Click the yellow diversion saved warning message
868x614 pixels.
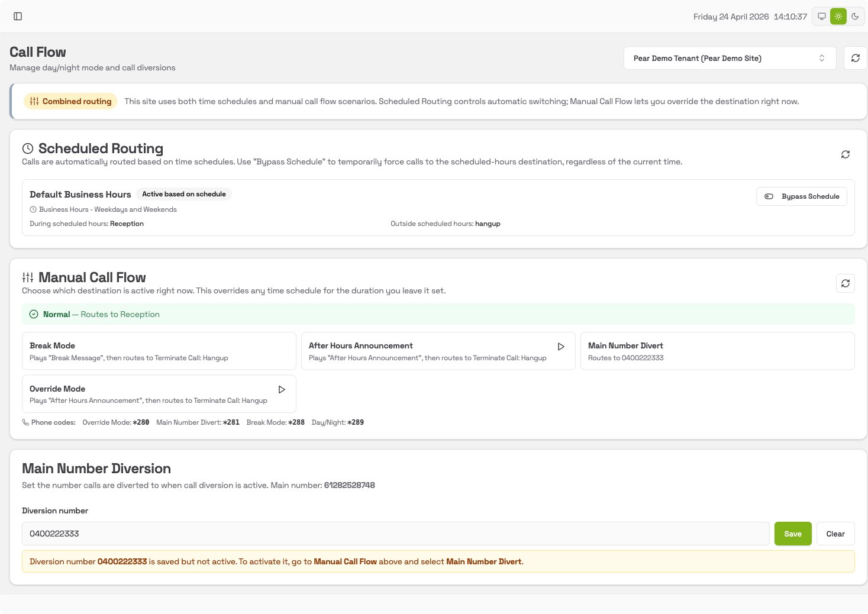click(x=438, y=561)
